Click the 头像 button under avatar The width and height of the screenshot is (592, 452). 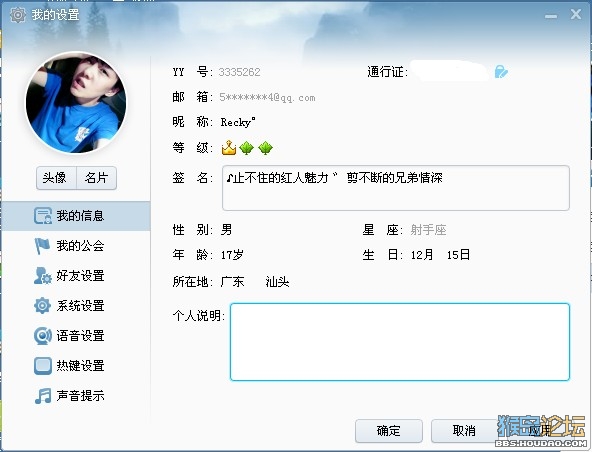(x=56, y=177)
